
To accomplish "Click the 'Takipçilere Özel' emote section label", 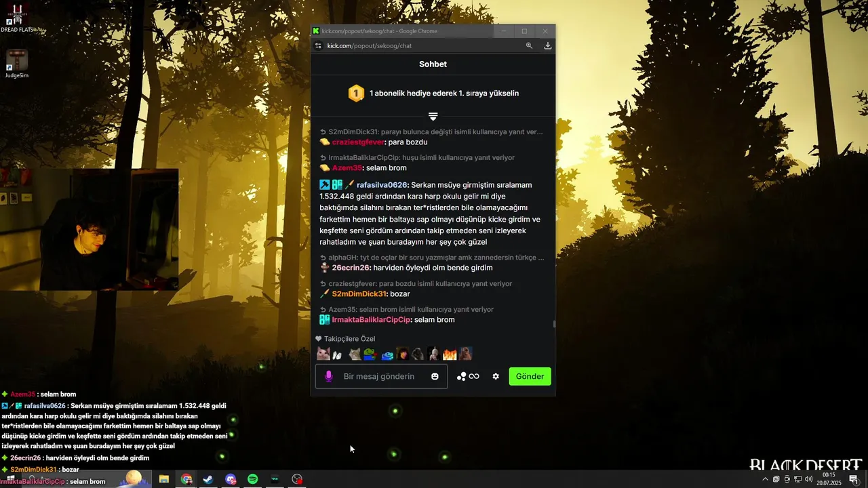I will [x=349, y=339].
